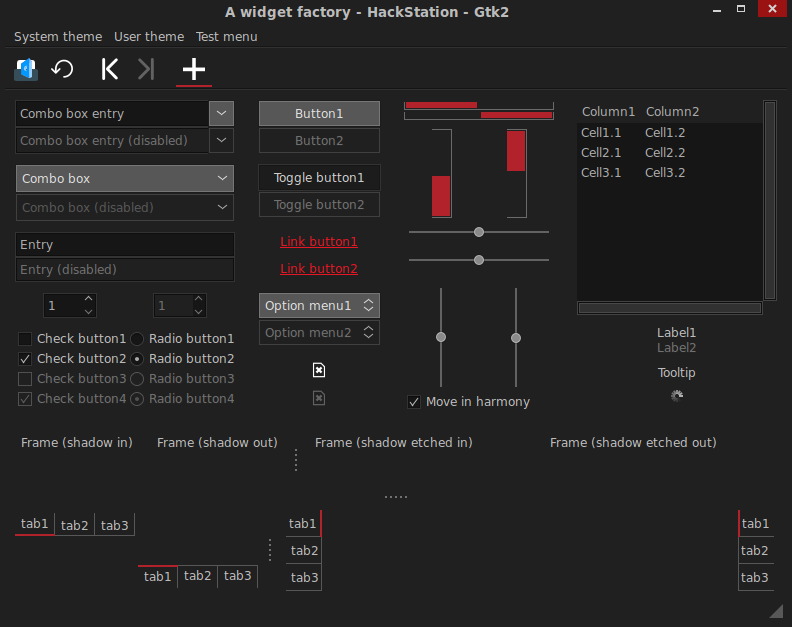Screen dimensions: 792x627
Task: Click the enabled missing-image icon button
Action: point(319,370)
